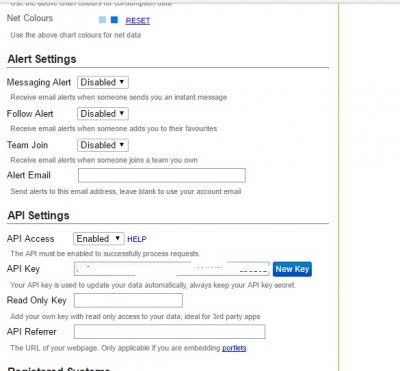Screen dimensions: 400x371
Task: Open the Follow Alert dropdown
Action: [x=103, y=114]
